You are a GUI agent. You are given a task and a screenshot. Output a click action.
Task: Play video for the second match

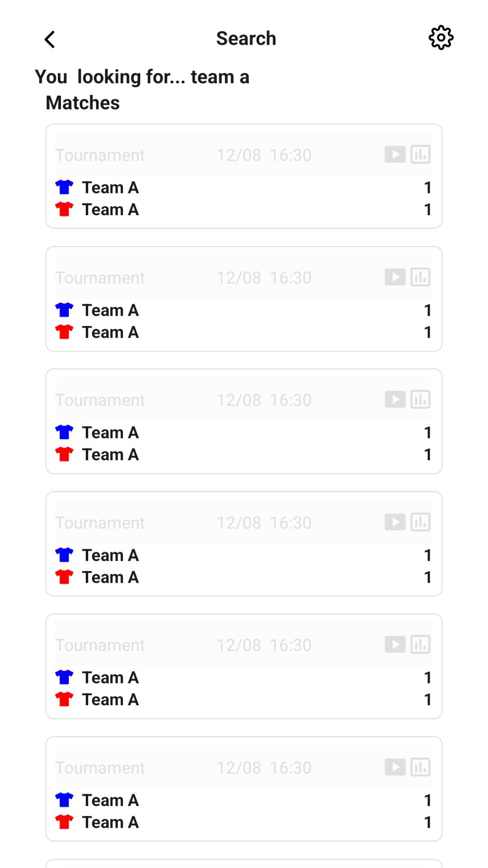[395, 277]
